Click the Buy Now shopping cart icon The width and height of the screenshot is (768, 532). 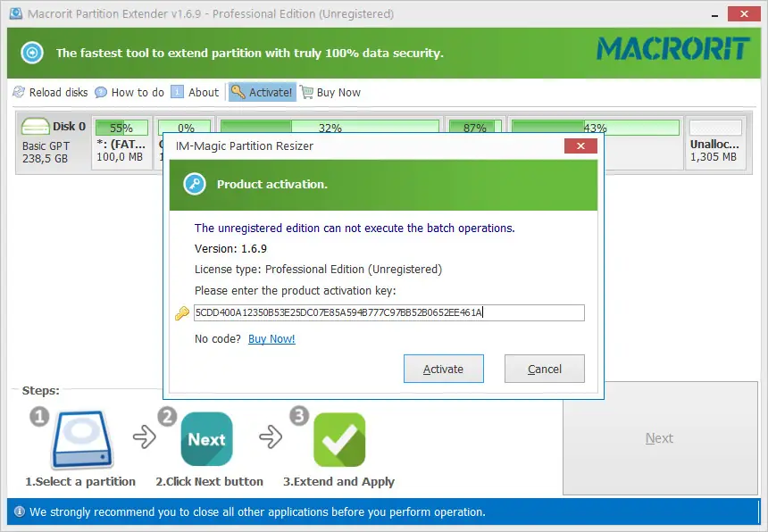pyautogui.click(x=310, y=92)
